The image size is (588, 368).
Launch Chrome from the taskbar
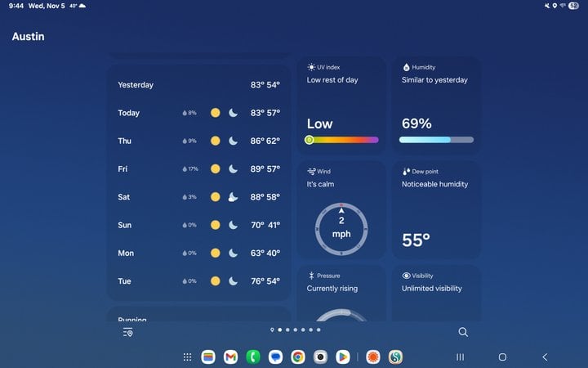tap(298, 357)
